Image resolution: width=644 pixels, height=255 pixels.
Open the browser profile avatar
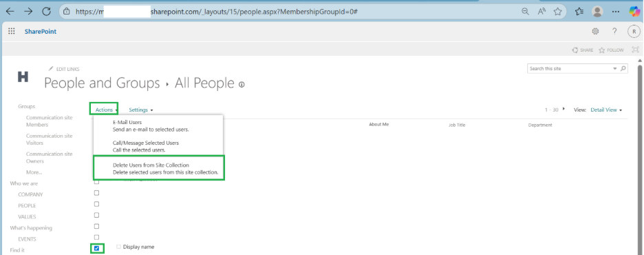click(x=597, y=12)
